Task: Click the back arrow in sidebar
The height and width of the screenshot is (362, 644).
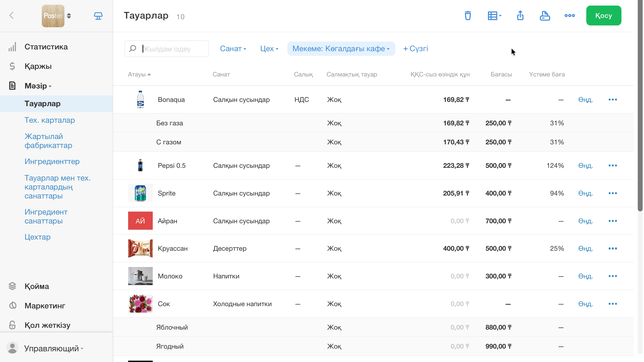Action: 11,15
